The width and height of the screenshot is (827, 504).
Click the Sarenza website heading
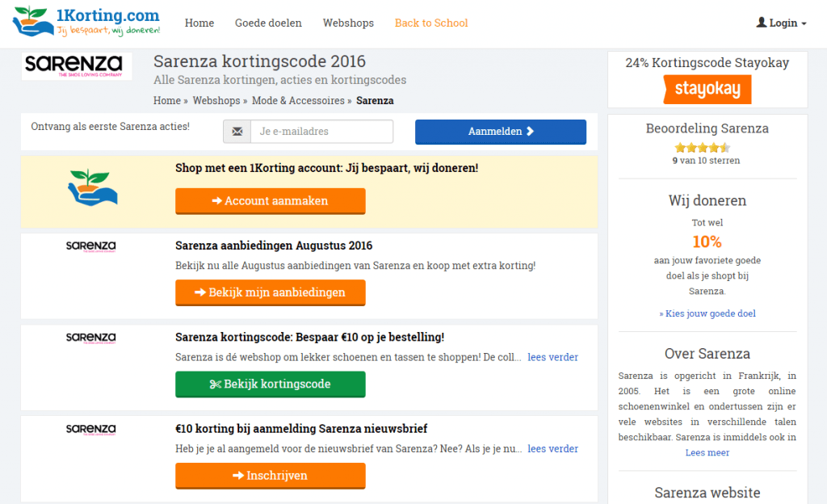tap(707, 493)
